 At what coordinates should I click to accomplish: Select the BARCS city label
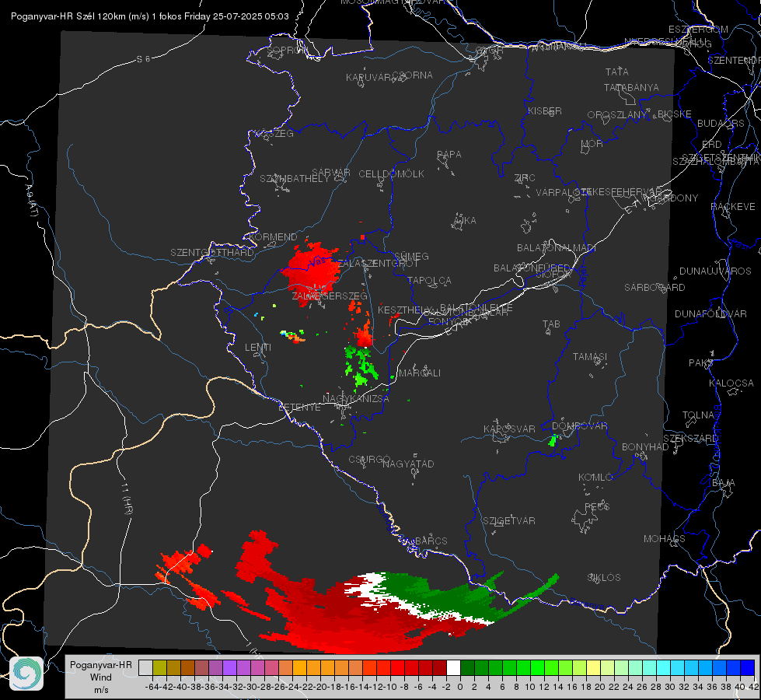coord(431,541)
